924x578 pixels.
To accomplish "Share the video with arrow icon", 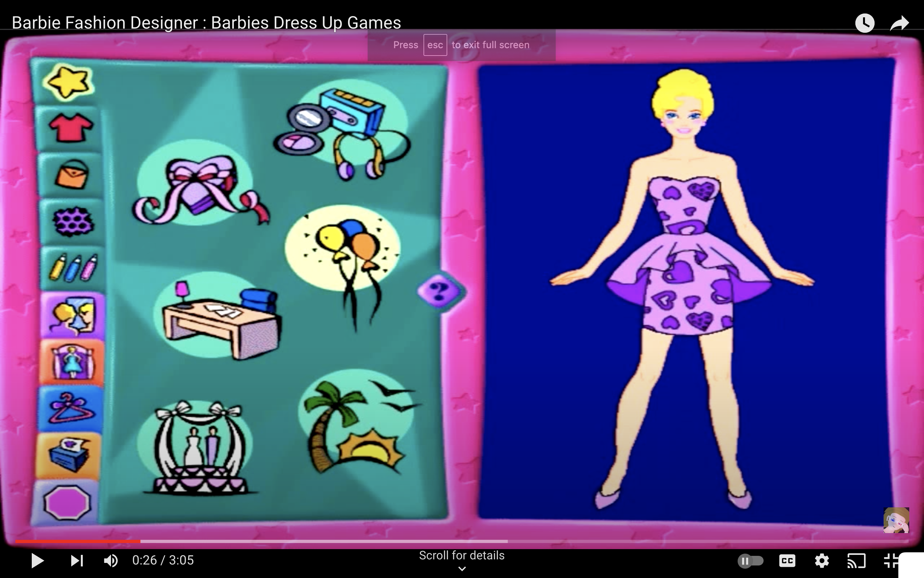I will [x=900, y=23].
